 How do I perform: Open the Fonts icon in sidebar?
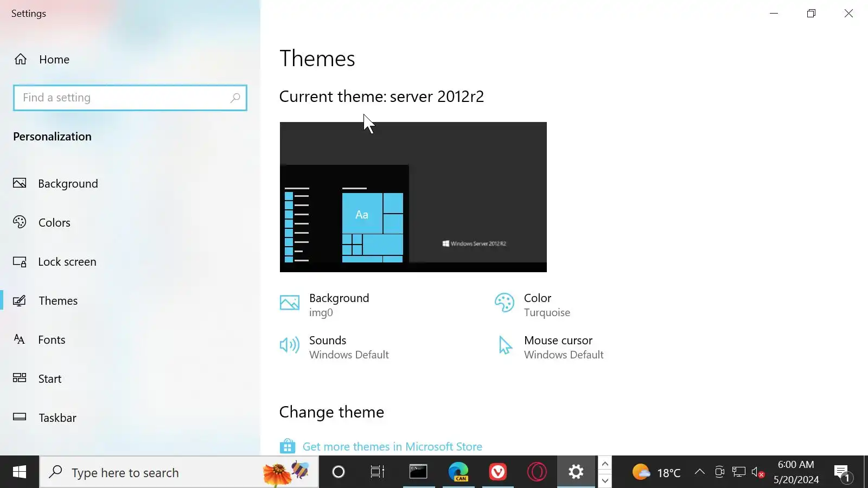tap(20, 339)
